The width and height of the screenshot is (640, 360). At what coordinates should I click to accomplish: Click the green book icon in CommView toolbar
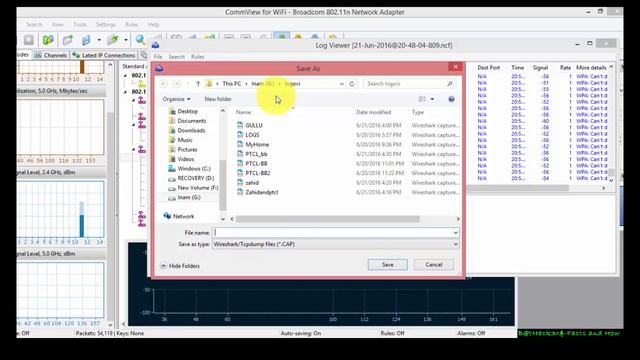(48, 40)
